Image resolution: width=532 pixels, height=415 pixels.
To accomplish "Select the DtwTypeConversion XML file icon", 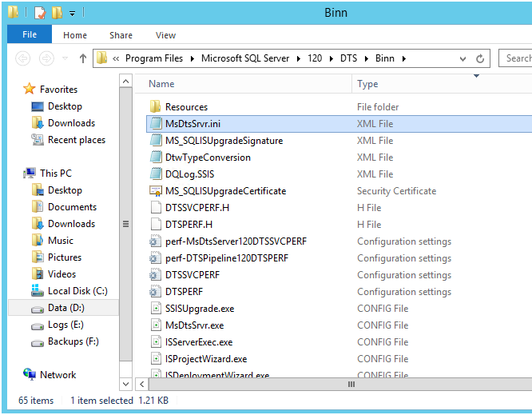I will [156, 157].
